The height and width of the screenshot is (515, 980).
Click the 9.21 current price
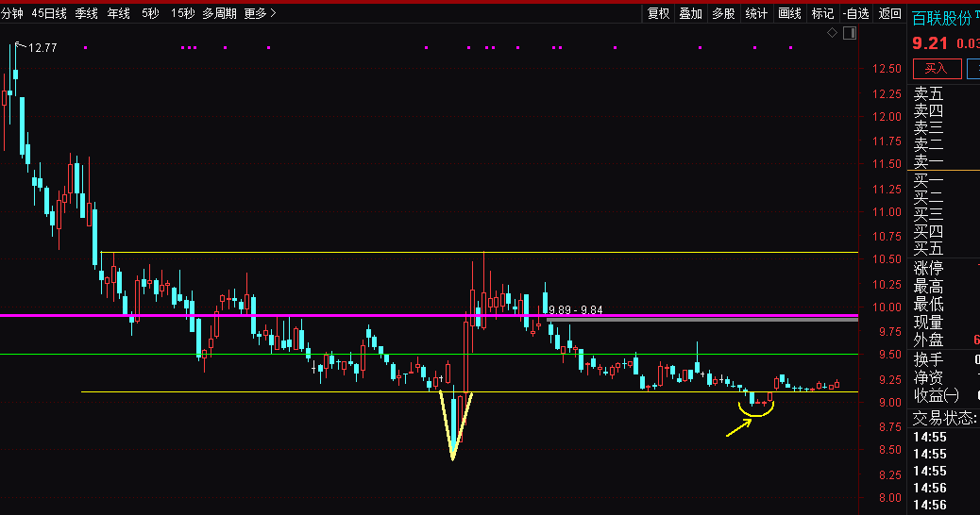pyautogui.click(x=930, y=43)
